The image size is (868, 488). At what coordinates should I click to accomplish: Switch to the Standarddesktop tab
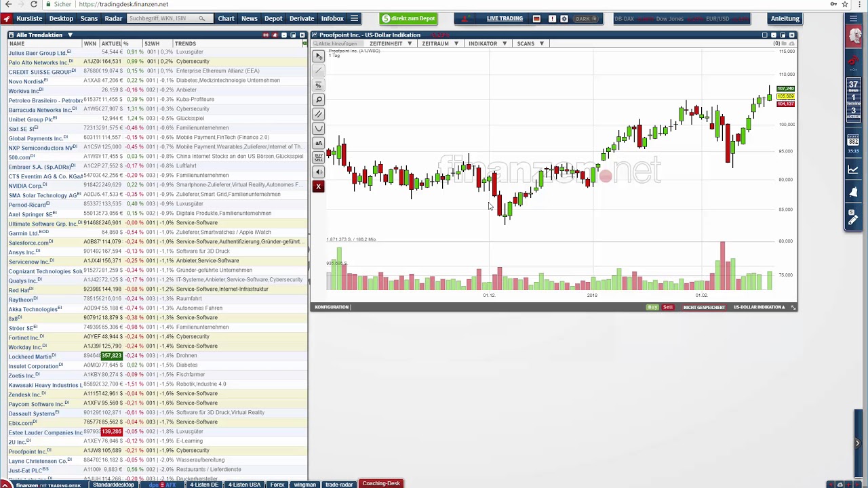click(x=114, y=485)
